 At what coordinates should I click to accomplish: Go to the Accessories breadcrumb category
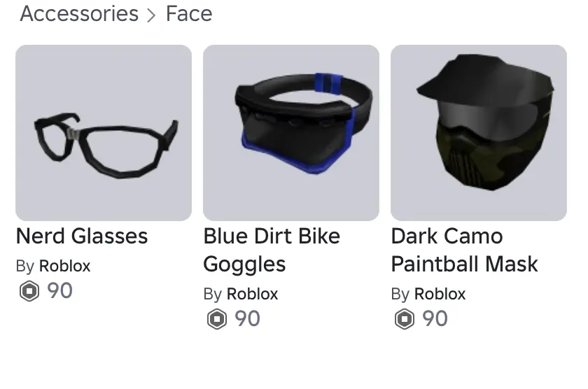coord(79,14)
